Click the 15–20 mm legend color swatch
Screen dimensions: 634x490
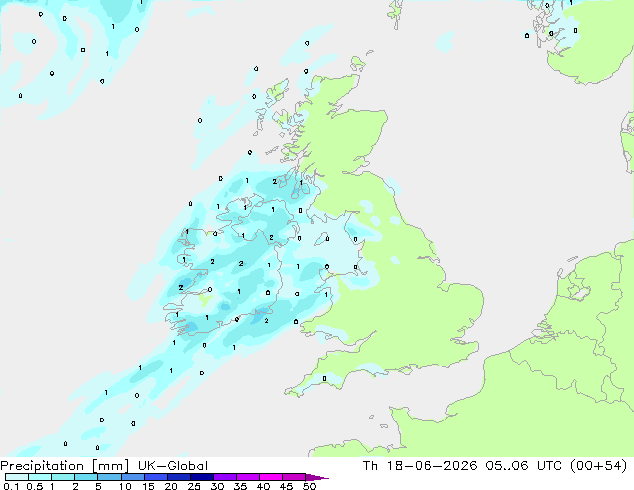(156, 477)
